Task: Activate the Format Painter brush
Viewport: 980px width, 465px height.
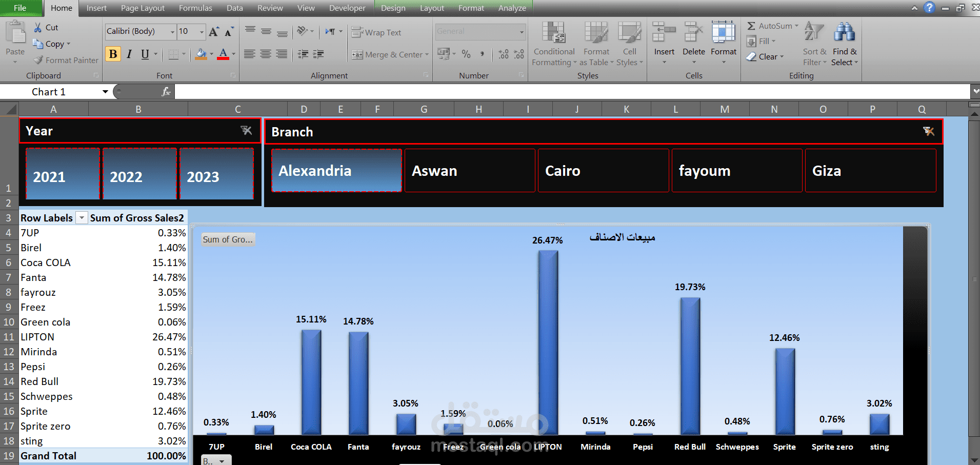Action: coord(38,60)
